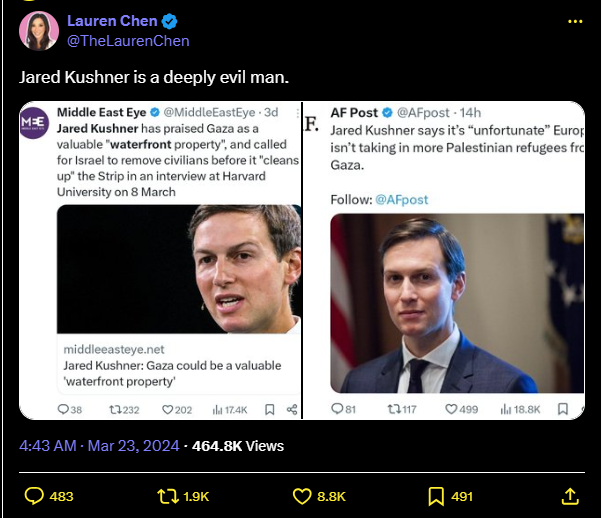The image size is (602, 518).
Task: Open the AF Post screenshot image
Action: tap(443, 260)
